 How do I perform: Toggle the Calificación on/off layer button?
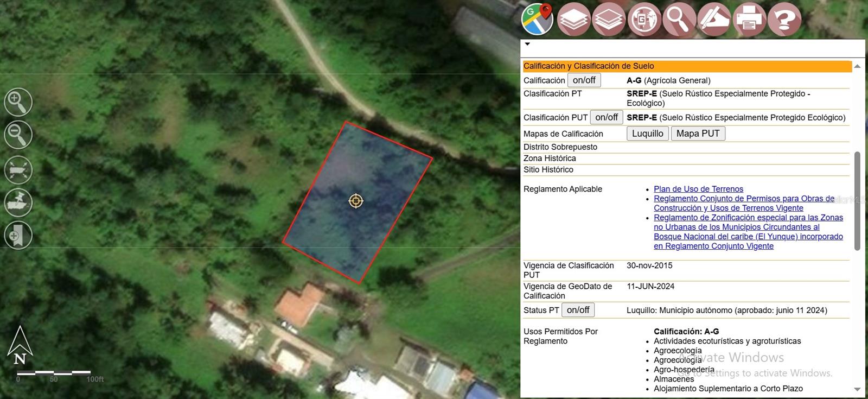(x=584, y=80)
